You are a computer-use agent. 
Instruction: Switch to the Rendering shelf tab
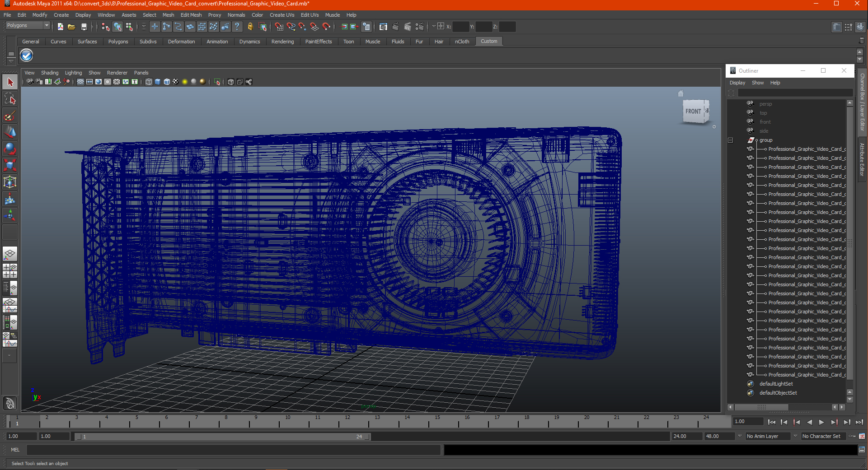pyautogui.click(x=282, y=42)
